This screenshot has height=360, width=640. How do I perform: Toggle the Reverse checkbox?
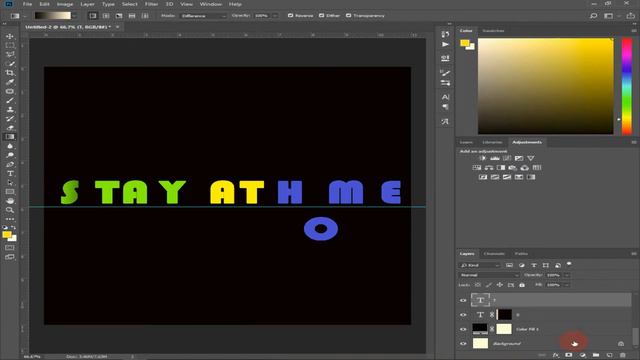(290, 16)
